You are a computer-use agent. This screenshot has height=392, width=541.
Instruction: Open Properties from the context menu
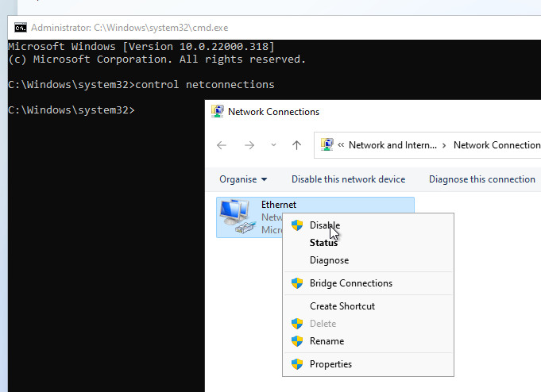coord(330,364)
